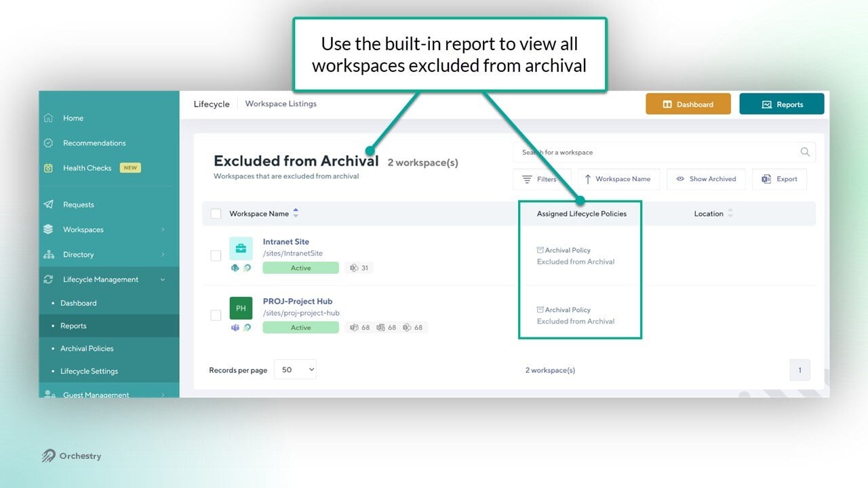The height and width of the screenshot is (488, 868).
Task: Click Active status of Intranet Site
Action: (300, 268)
